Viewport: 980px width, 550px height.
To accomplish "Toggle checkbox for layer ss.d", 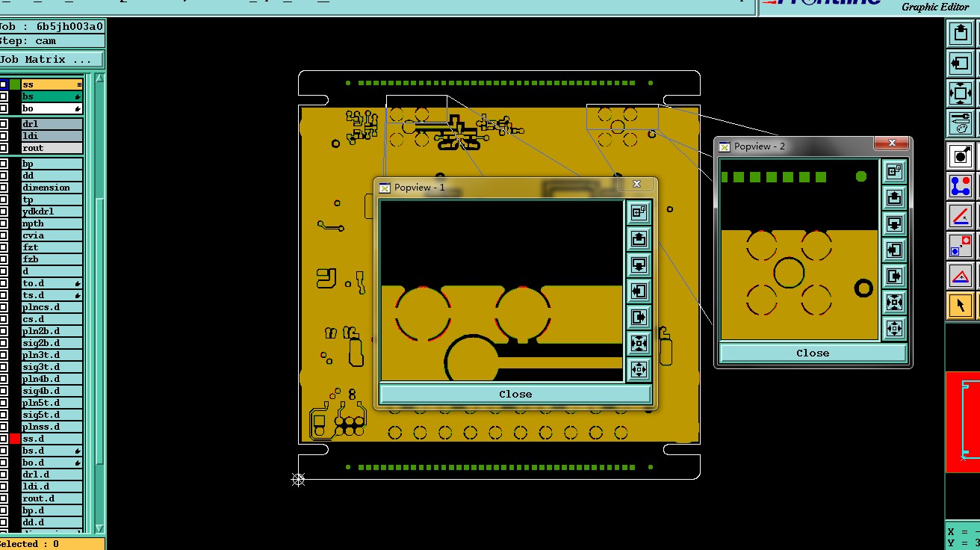I will pyautogui.click(x=4, y=439).
